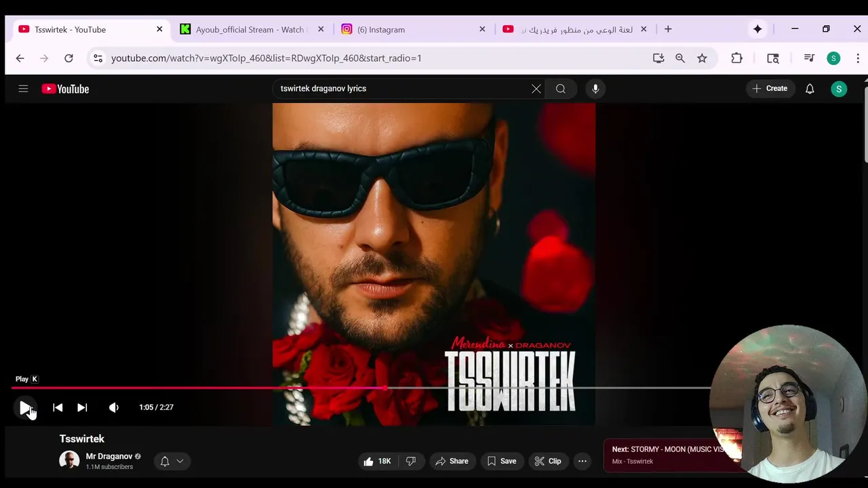Close the Tsswirtek - YouTube tab

pyautogui.click(x=159, y=29)
